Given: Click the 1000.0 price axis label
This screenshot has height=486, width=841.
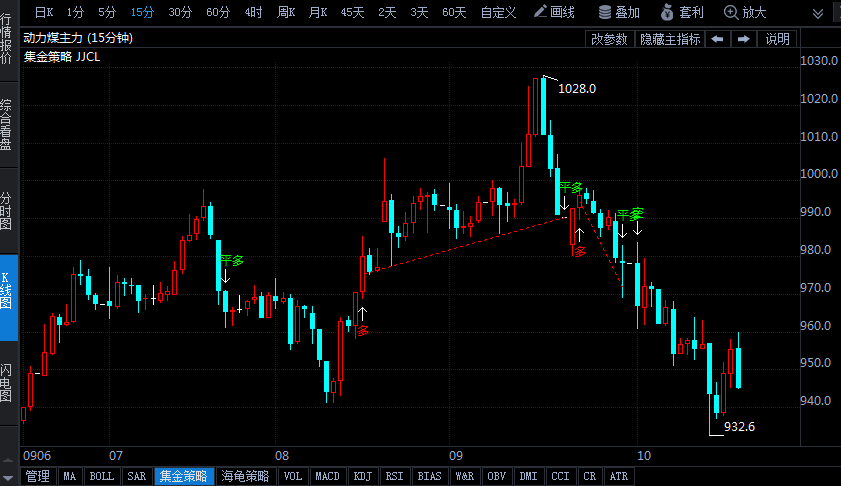Looking at the screenshot, I should click(x=819, y=174).
